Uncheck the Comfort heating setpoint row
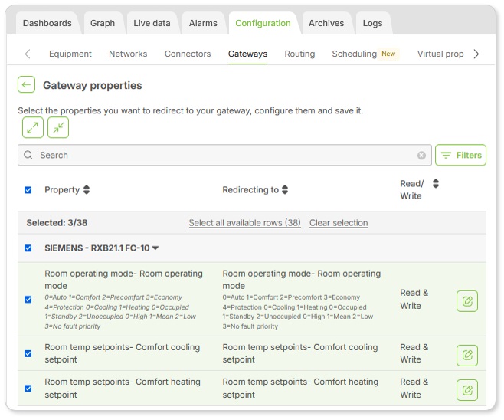The height and width of the screenshot is (420, 504). pyautogui.click(x=28, y=389)
